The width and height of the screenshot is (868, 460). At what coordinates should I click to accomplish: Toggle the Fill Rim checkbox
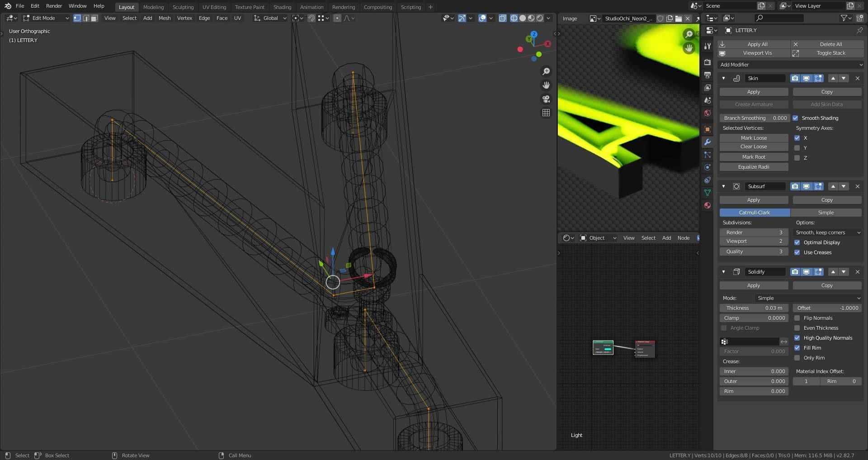point(797,348)
